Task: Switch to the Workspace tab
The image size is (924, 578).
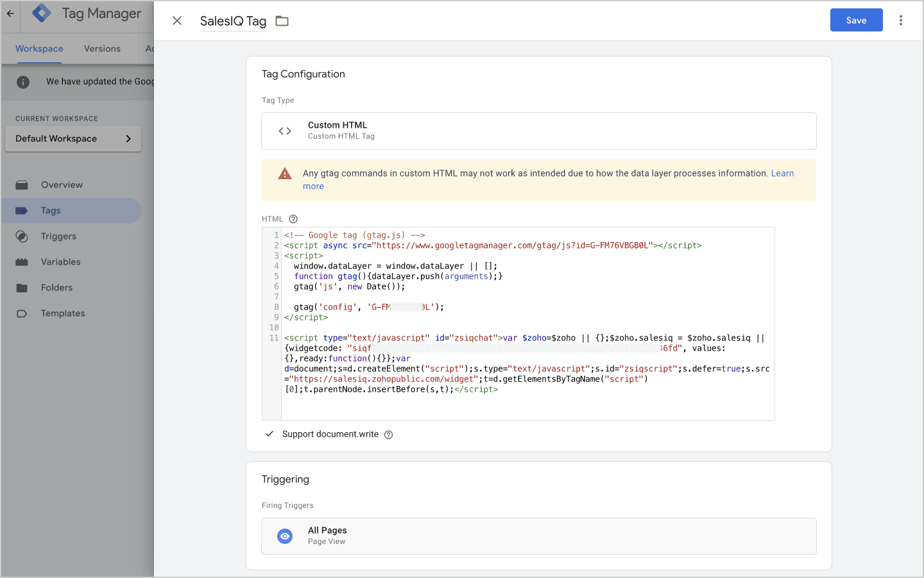Action: pos(39,49)
